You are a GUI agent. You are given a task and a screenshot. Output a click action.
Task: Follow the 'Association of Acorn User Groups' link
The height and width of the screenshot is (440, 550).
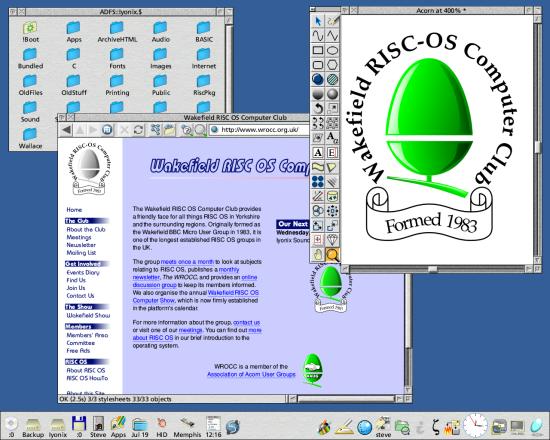251,374
